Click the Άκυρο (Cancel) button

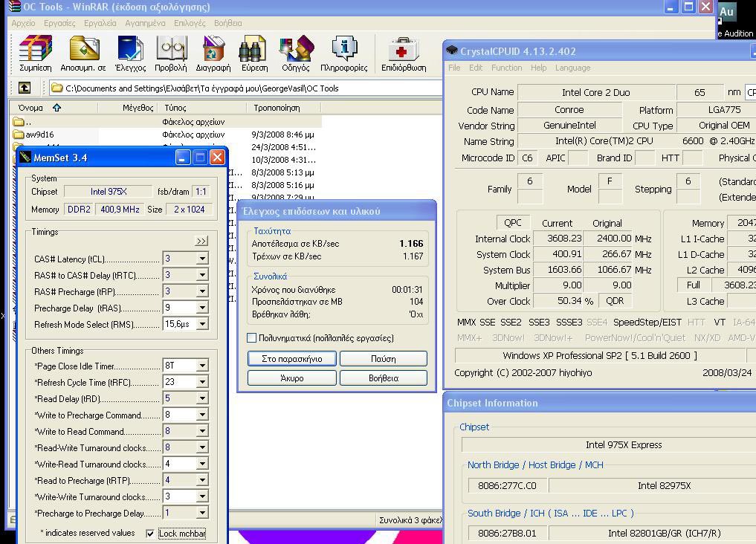291,378
